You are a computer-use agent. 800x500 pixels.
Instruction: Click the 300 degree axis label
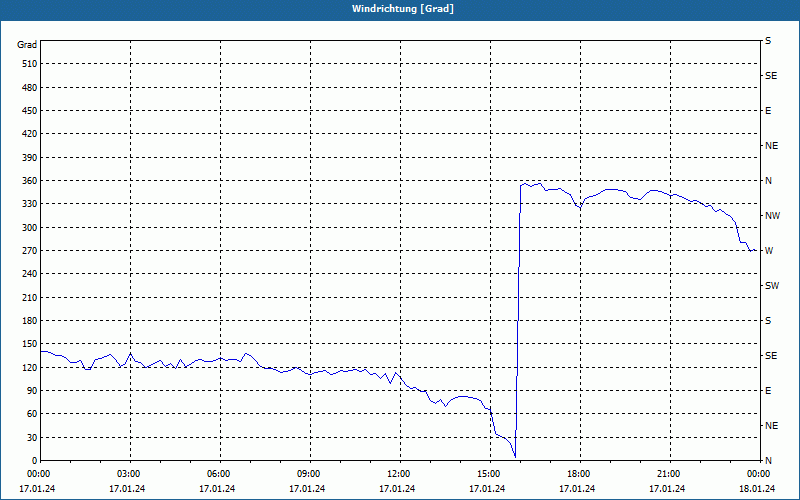[30, 228]
